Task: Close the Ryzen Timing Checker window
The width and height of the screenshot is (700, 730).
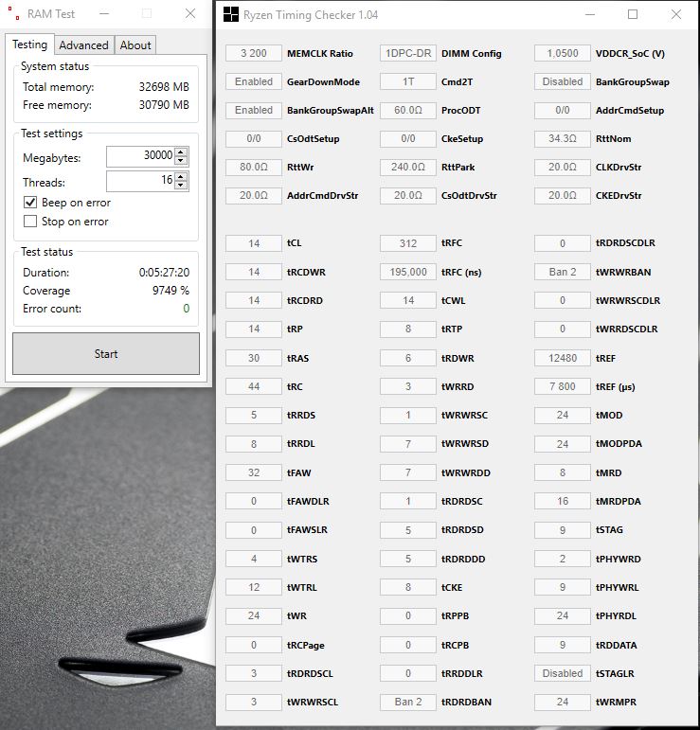Action: point(676,14)
